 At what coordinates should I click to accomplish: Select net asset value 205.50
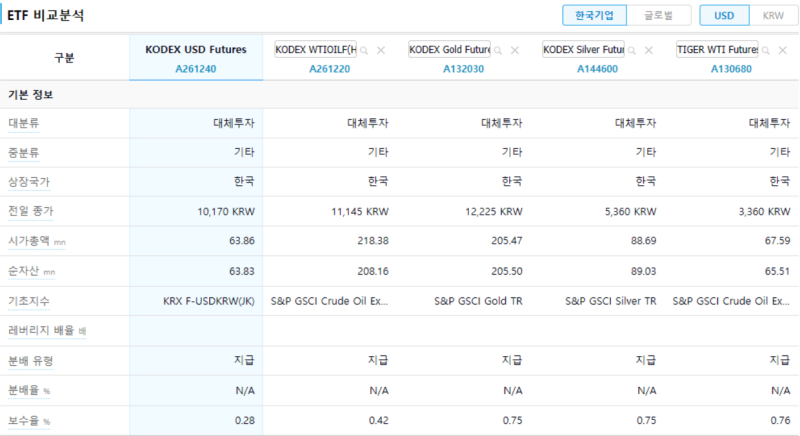pyautogui.click(x=507, y=271)
